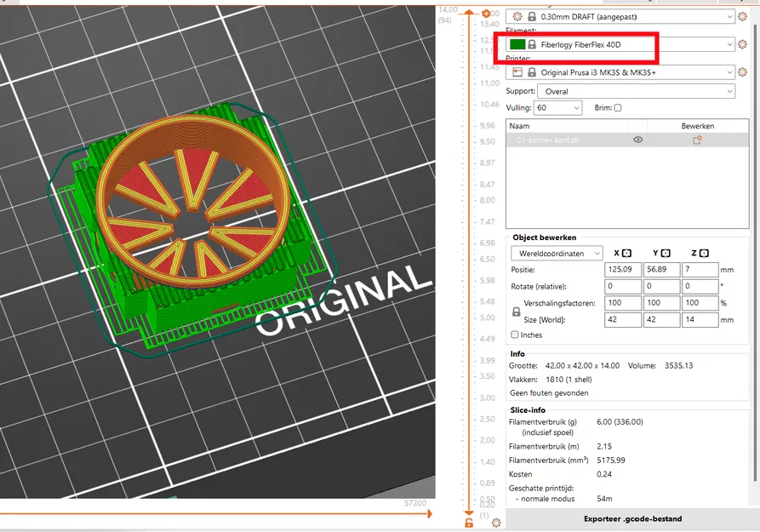Open the layer slider settings cog
Image resolution: width=760 pixels, height=532 pixels.
(496, 523)
